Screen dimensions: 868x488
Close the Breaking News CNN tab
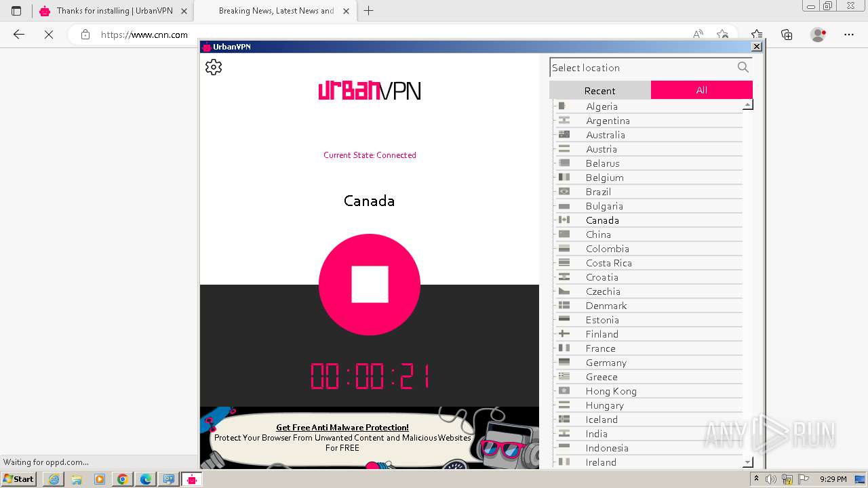pos(347,11)
